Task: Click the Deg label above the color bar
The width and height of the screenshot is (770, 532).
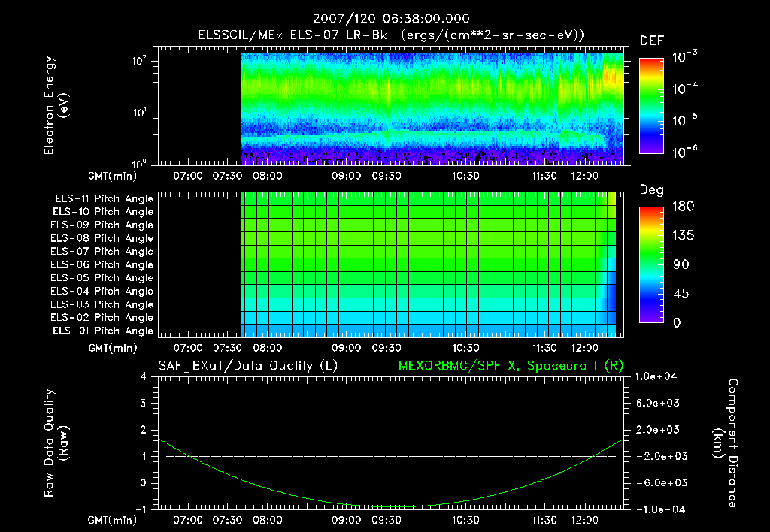Action: (652, 190)
